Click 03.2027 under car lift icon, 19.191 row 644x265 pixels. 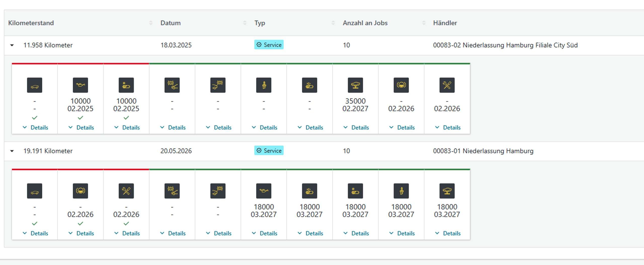coord(447,214)
